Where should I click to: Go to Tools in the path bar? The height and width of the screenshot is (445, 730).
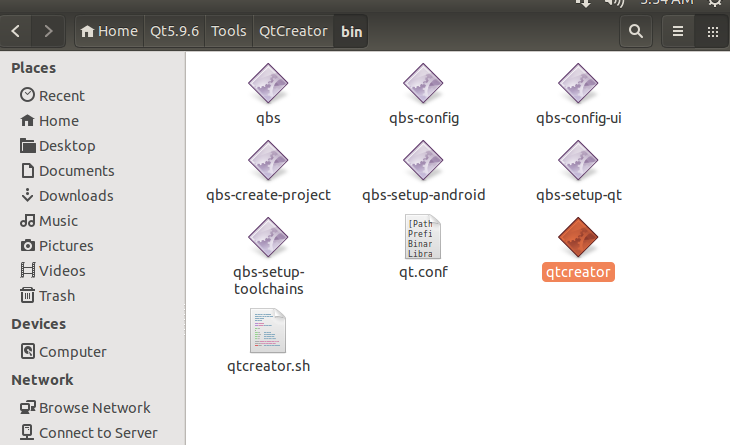(229, 31)
